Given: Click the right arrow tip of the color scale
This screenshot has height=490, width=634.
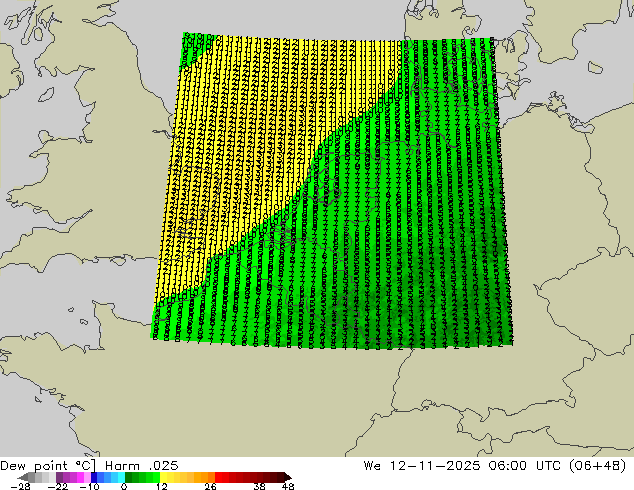Looking at the screenshot, I should click(288, 477).
